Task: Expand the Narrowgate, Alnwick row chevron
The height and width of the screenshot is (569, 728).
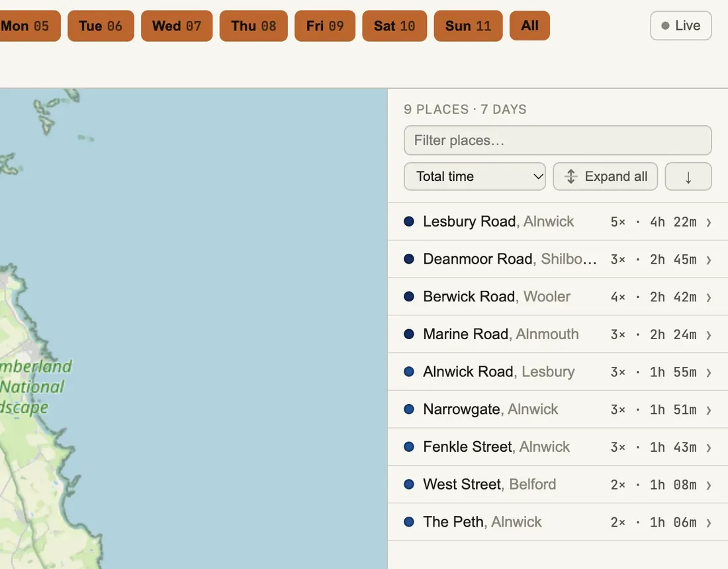Action: tap(709, 410)
